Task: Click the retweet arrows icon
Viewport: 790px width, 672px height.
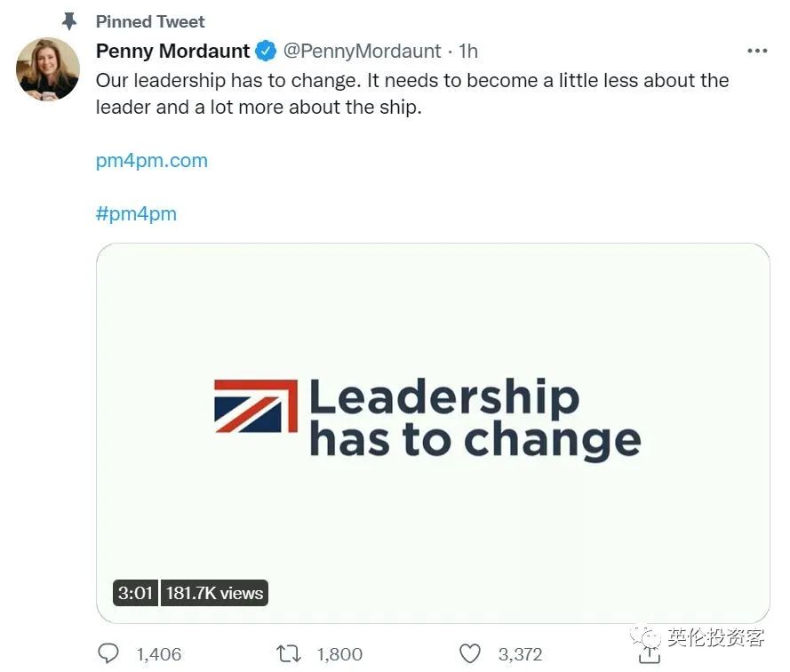Action: [289, 653]
